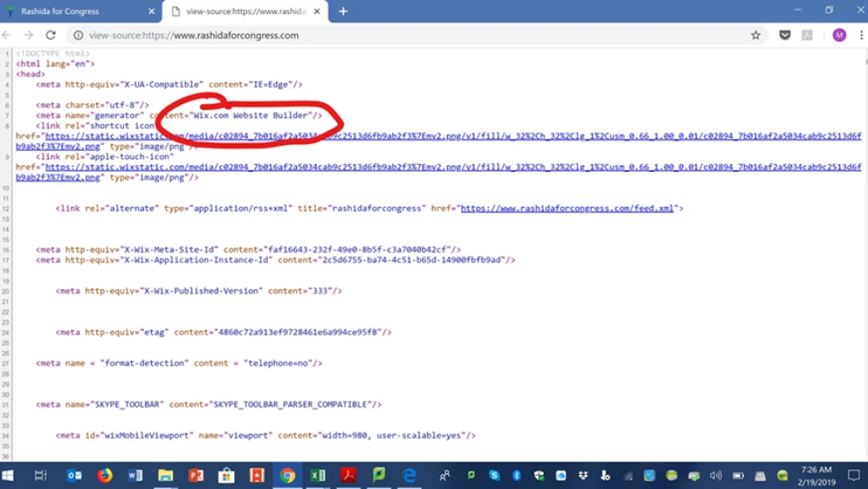Go forward to next page
The width and height of the screenshot is (868, 489).
(29, 35)
